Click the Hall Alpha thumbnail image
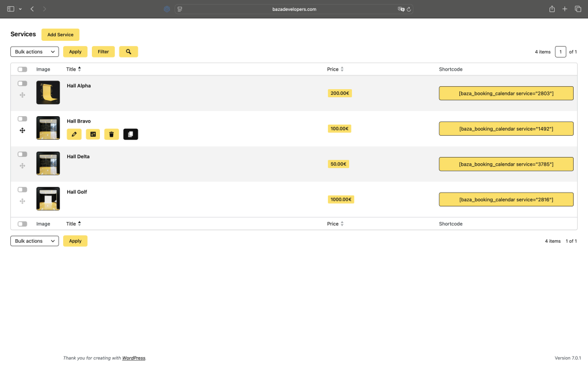The width and height of the screenshot is (588, 368). coord(48,93)
